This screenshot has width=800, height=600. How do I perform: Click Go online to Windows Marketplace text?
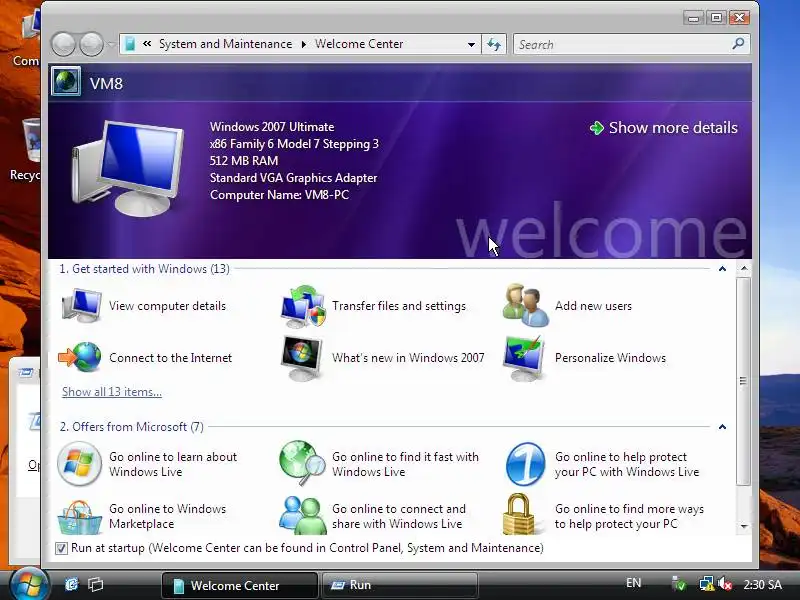pos(167,516)
